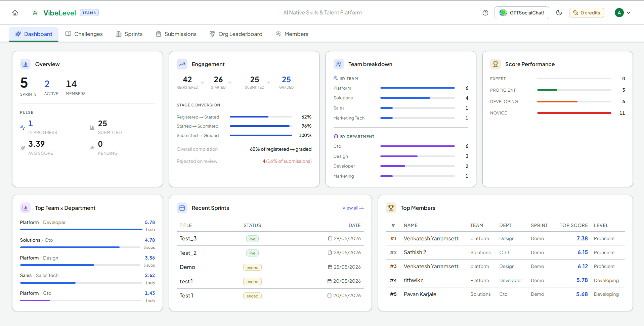
Task: Open the Members tab
Action: (x=292, y=34)
